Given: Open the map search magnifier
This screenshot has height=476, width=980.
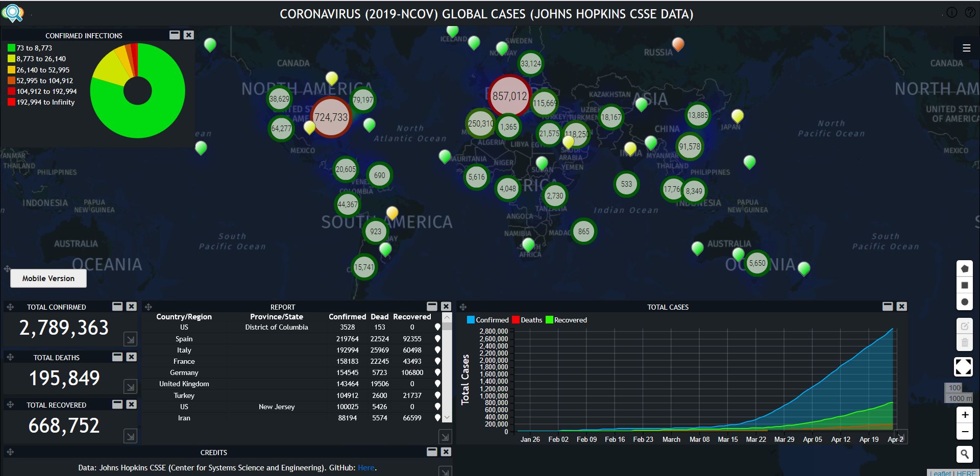Looking at the screenshot, I should tap(964, 454).
